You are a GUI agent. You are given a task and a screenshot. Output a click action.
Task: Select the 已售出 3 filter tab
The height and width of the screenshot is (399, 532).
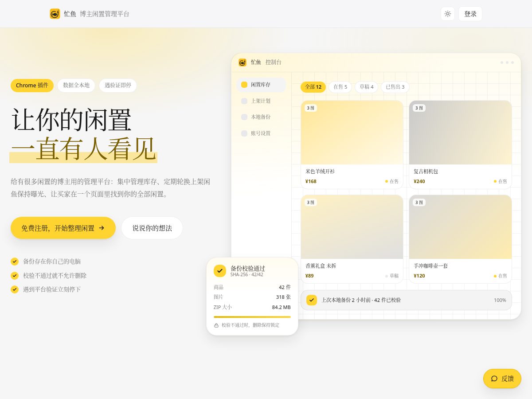[x=395, y=87]
